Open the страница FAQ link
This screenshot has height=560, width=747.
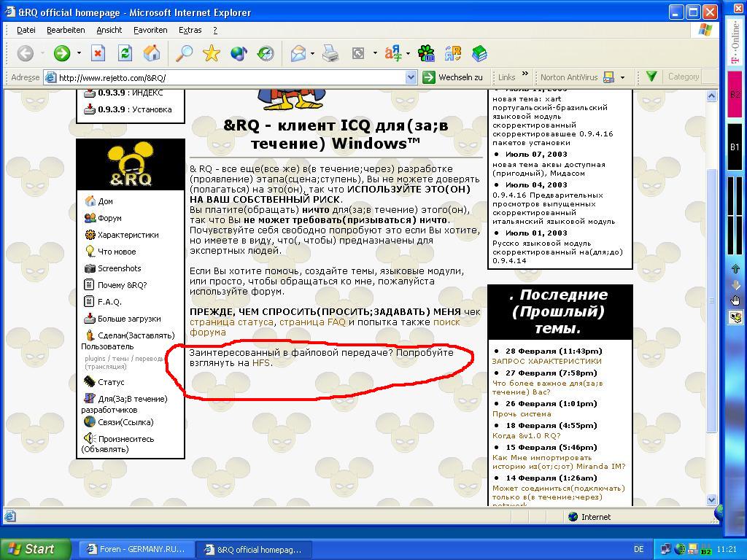312,322
